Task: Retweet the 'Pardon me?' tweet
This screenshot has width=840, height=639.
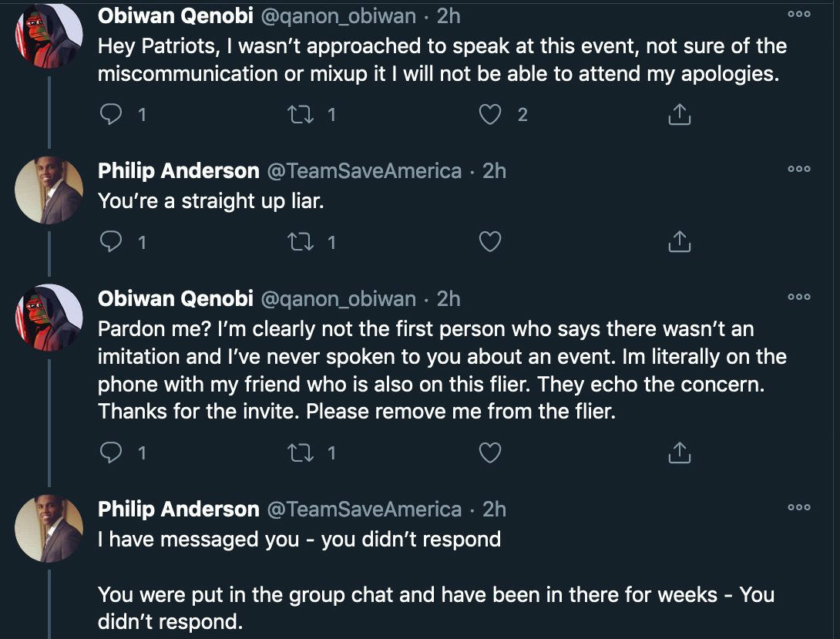Action: point(301,453)
